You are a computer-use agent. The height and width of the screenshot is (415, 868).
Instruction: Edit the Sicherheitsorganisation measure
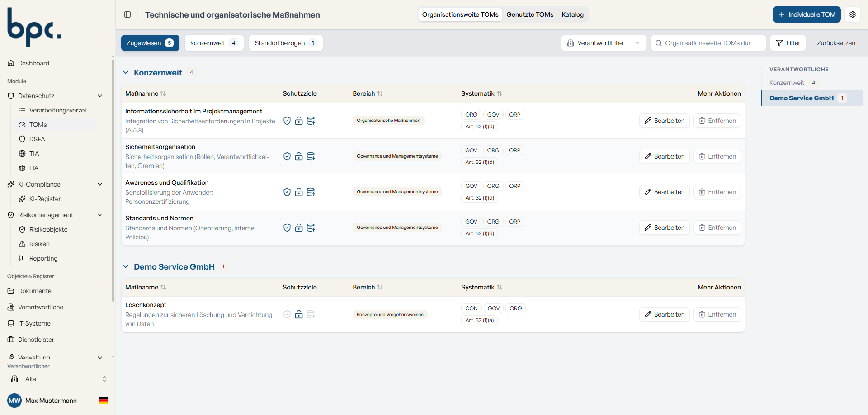[x=664, y=156]
